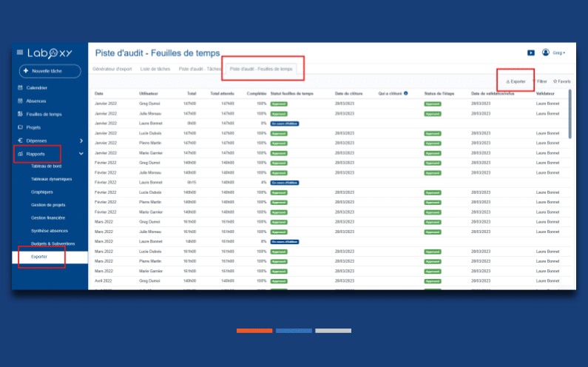Open the Greg user dropdown
The image size is (588, 367).
[558, 53]
